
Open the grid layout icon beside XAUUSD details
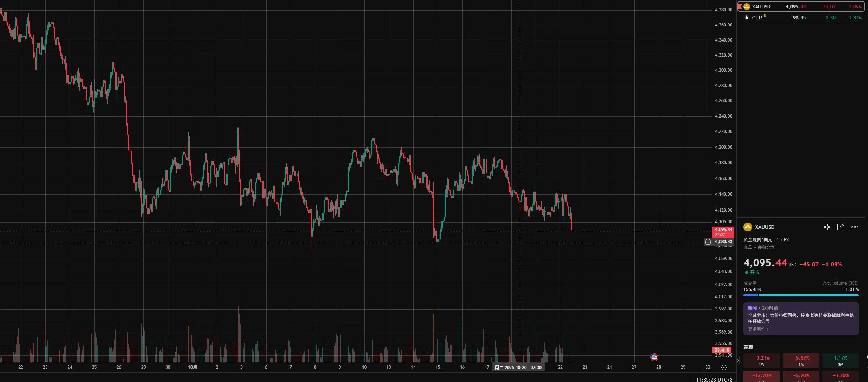826,227
